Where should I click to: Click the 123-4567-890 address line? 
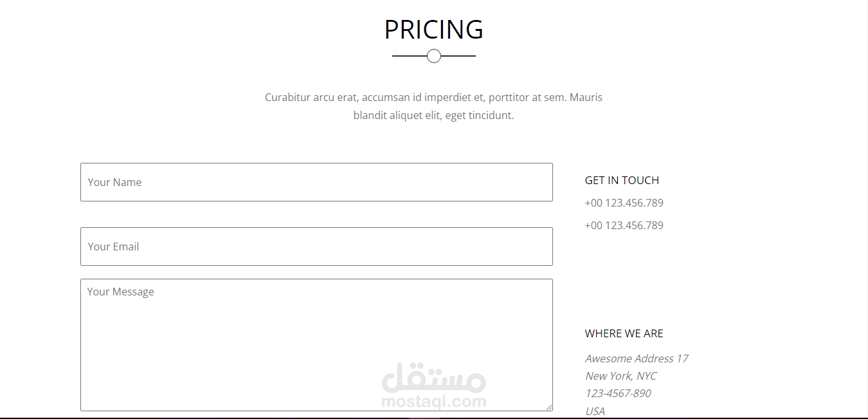pyautogui.click(x=618, y=393)
